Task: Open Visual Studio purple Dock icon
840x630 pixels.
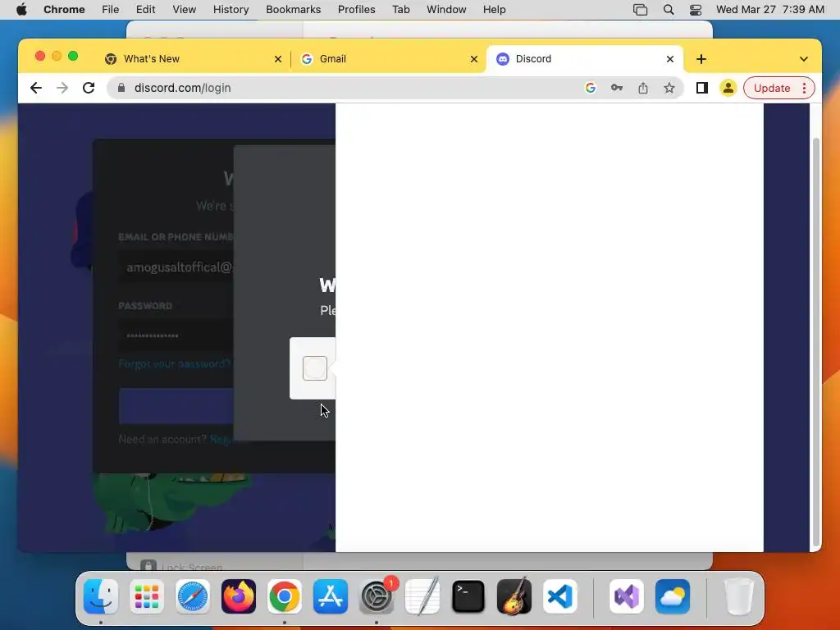Action: point(627,596)
